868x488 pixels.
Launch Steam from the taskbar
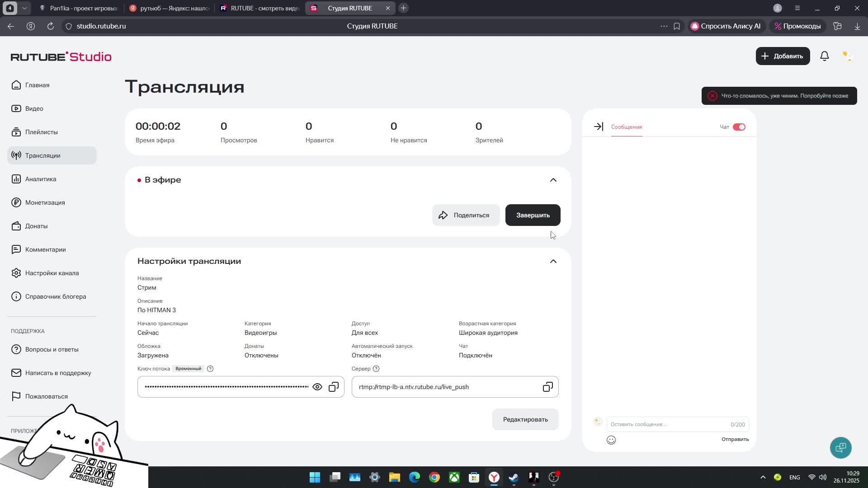tap(513, 477)
